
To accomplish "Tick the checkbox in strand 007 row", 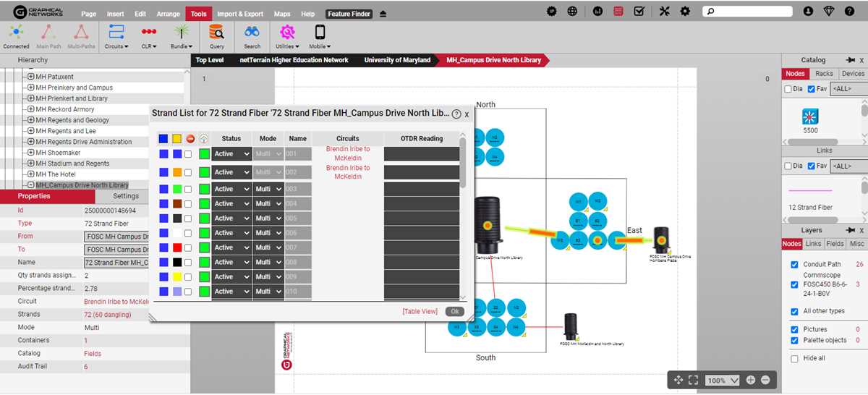I will 189,248.
